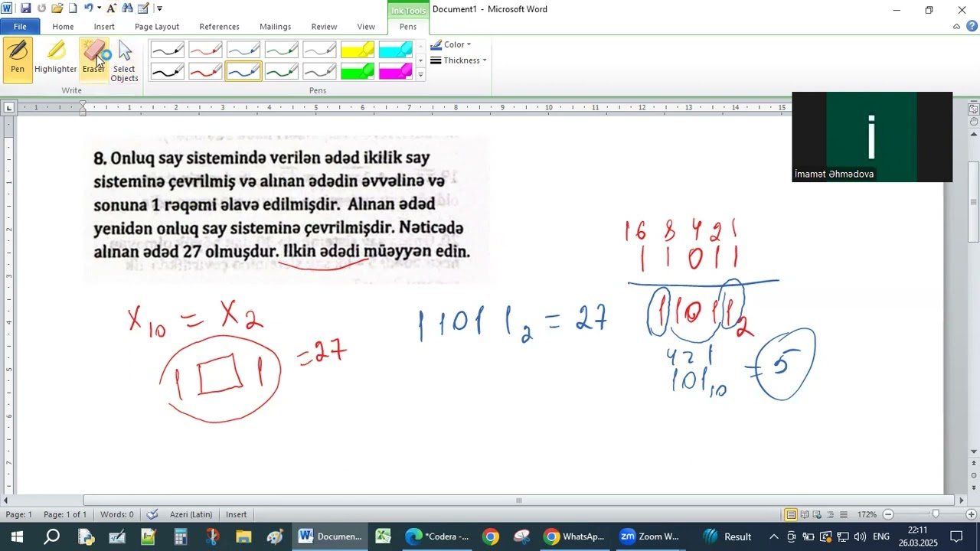Pick the thick gray pen in gallery
Screen dimensions: 980x551
click(x=320, y=71)
